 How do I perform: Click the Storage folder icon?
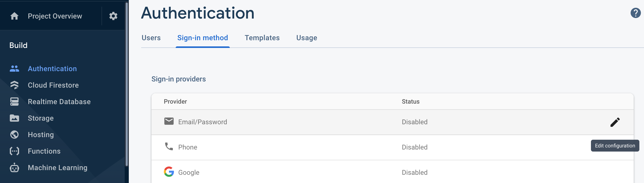(14, 118)
